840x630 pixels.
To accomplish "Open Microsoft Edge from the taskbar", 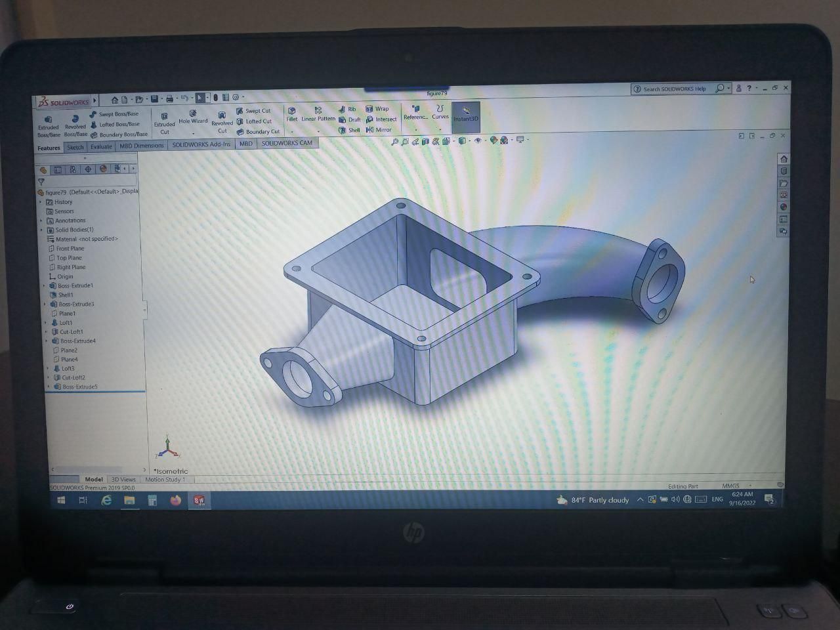I will [104, 500].
